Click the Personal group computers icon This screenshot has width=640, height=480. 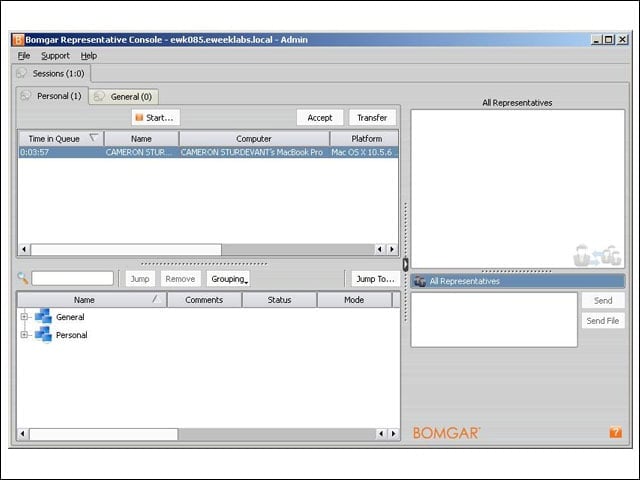coord(43,334)
